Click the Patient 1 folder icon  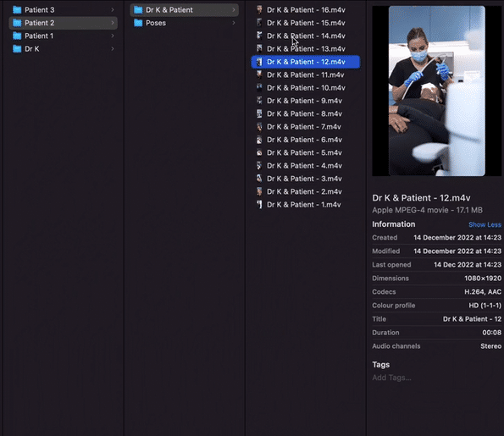click(17, 36)
